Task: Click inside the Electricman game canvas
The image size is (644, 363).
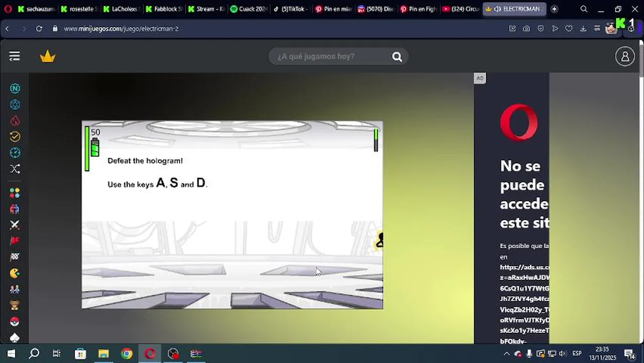Action: (x=232, y=215)
